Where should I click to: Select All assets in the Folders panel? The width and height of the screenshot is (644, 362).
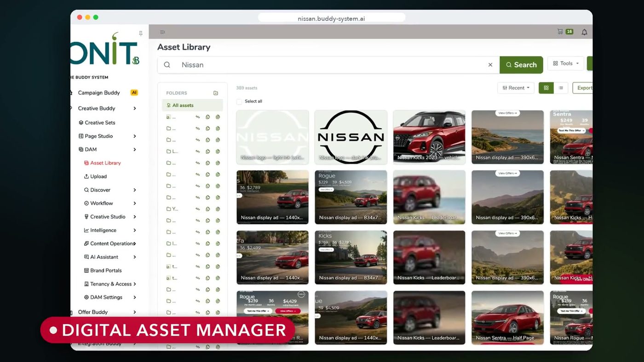coord(192,105)
